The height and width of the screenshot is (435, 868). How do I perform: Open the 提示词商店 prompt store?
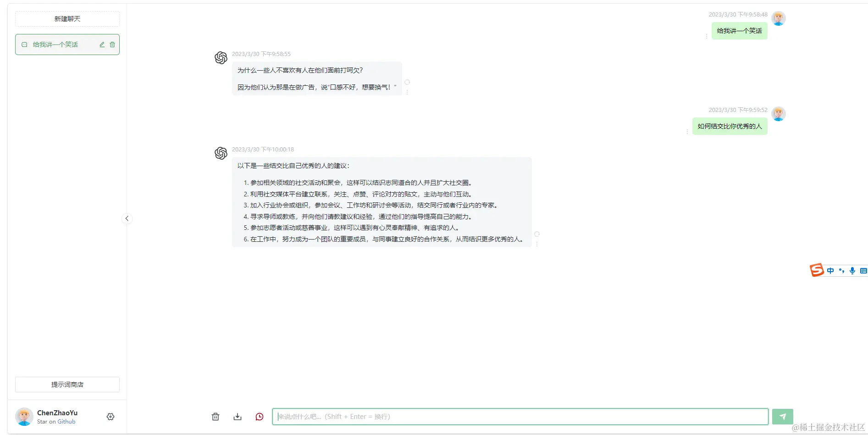(67, 385)
